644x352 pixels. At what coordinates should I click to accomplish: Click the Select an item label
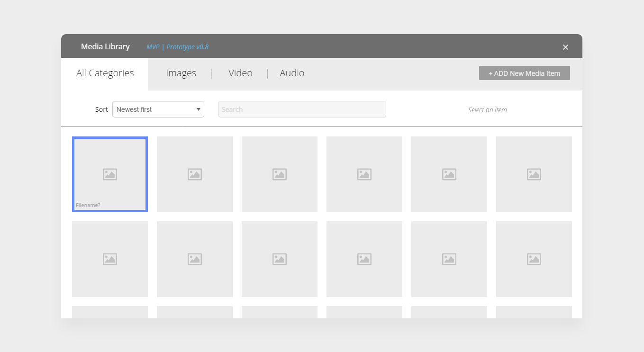[487, 109]
